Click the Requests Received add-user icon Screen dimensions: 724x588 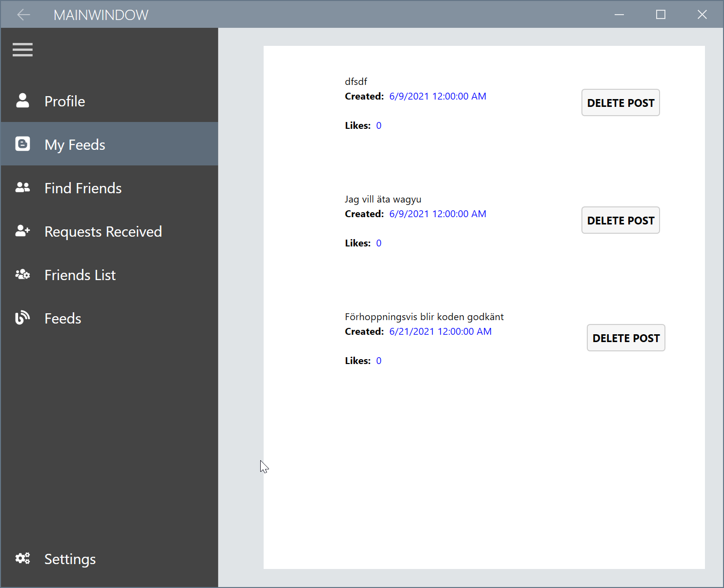[22, 231]
